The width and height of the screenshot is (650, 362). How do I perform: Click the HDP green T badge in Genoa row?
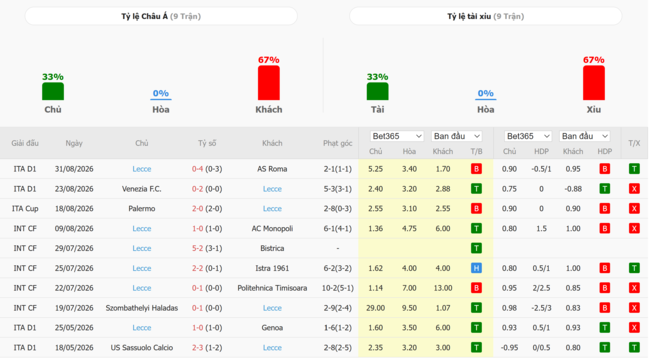point(605,328)
